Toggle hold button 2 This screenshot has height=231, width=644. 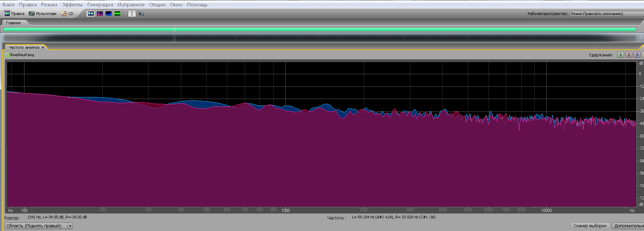pyautogui.click(x=629, y=55)
